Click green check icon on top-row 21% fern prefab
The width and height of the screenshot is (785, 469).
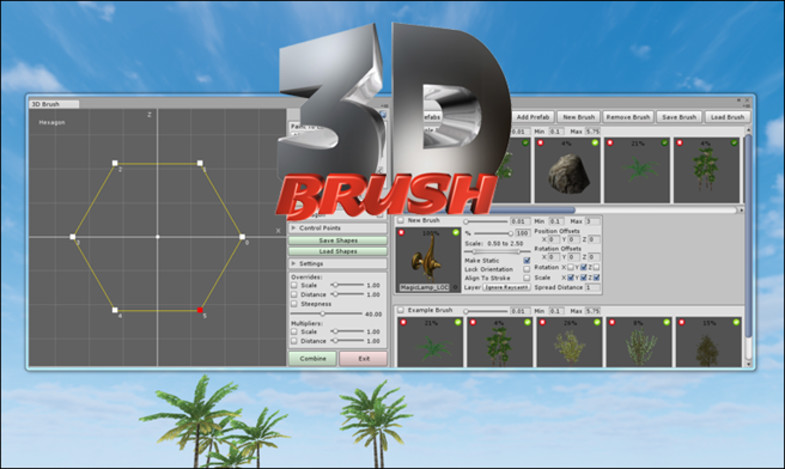664,143
